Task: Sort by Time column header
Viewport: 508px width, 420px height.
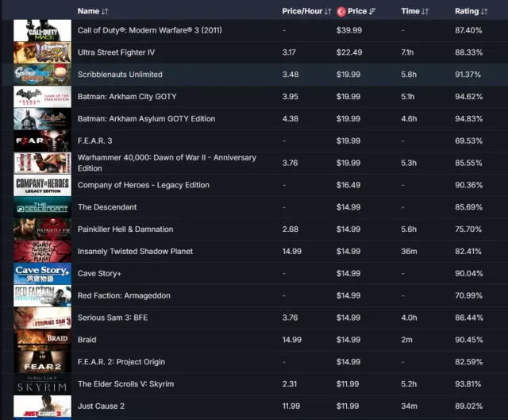Action: (414, 11)
